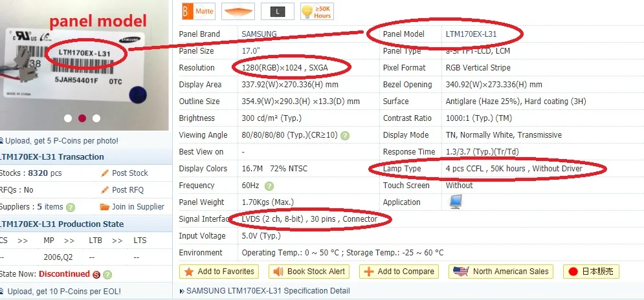Click the green help icon next to Suppliers
Screen dimensions: 644x300
[x=71, y=208]
